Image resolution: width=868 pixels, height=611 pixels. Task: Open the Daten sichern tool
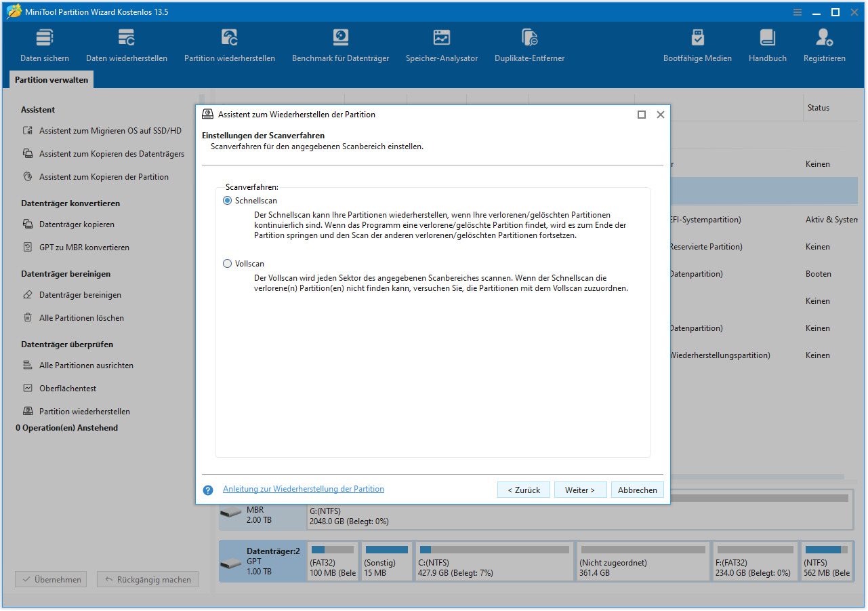pos(43,45)
